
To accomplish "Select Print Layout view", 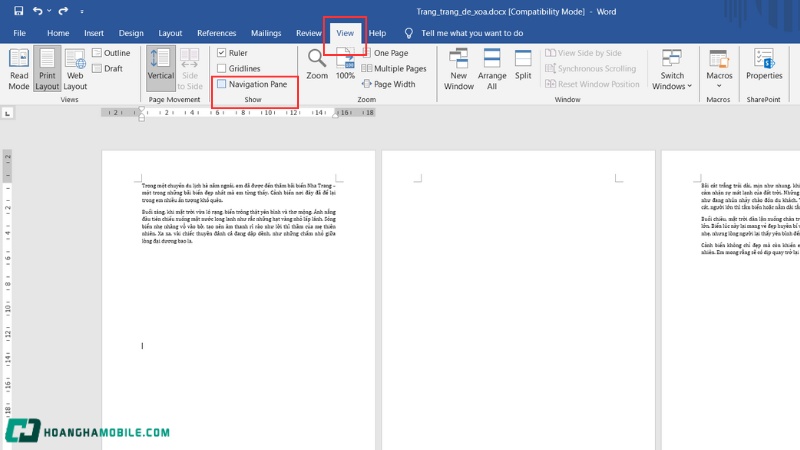I will tap(47, 67).
